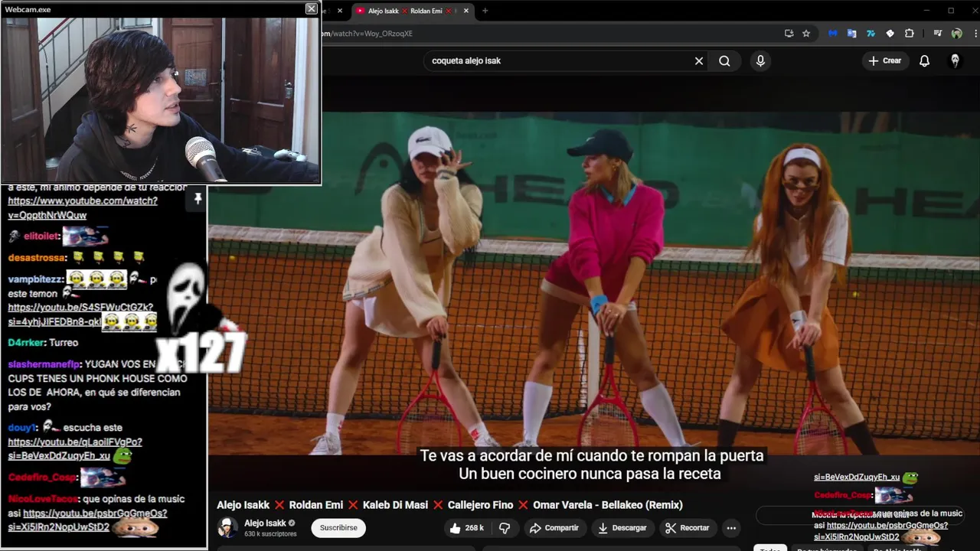Clear the YouTube search text
Screen dimensions: 980x551
[x=698, y=60]
